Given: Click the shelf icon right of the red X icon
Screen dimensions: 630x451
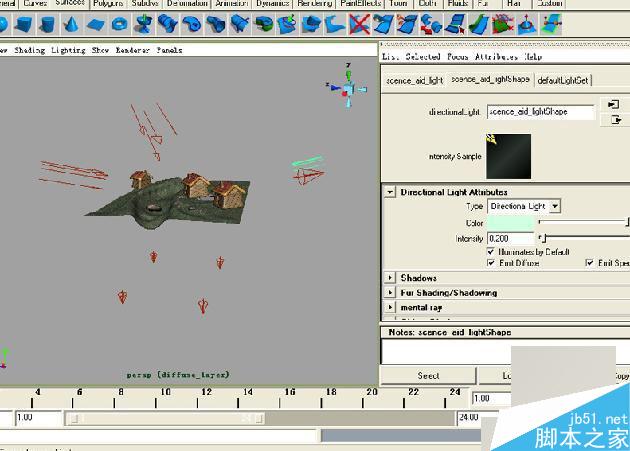Looking at the screenshot, I should [x=383, y=24].
